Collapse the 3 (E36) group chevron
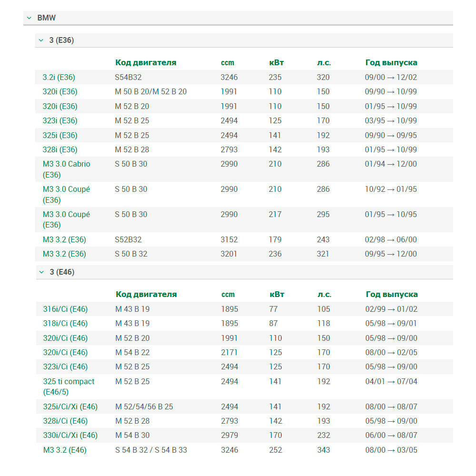The height and width of the screenshot is (476, 476). click(x=41, y=40)
